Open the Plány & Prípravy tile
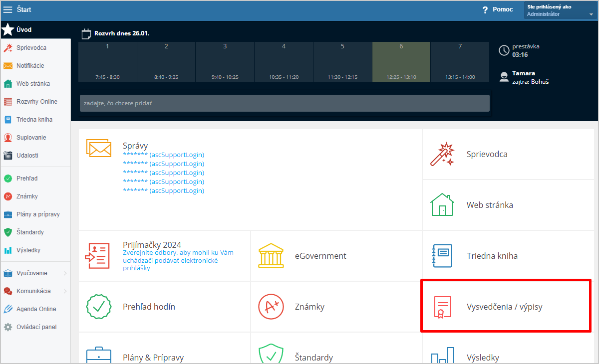 click(165, 349)
